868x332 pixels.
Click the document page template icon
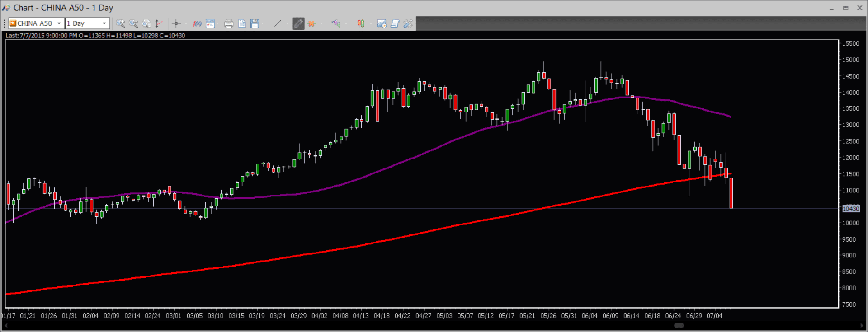242,23
